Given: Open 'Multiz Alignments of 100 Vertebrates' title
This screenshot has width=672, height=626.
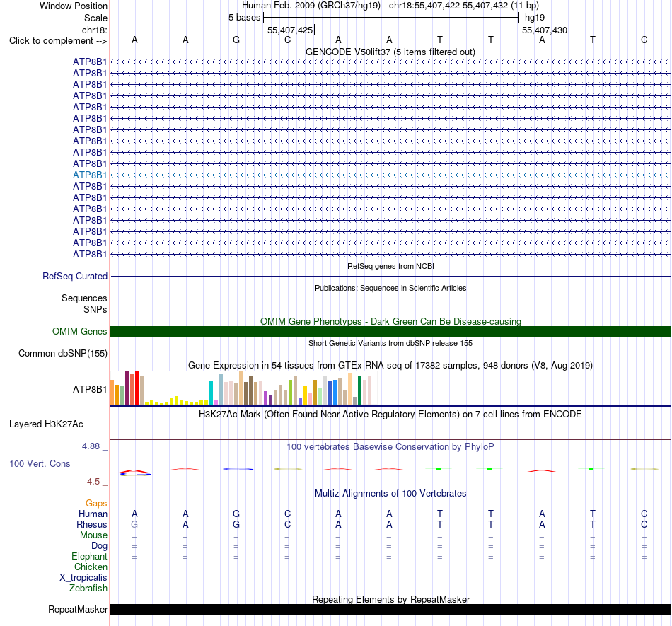Looking at the screenshot, I should tap(390, 494).
